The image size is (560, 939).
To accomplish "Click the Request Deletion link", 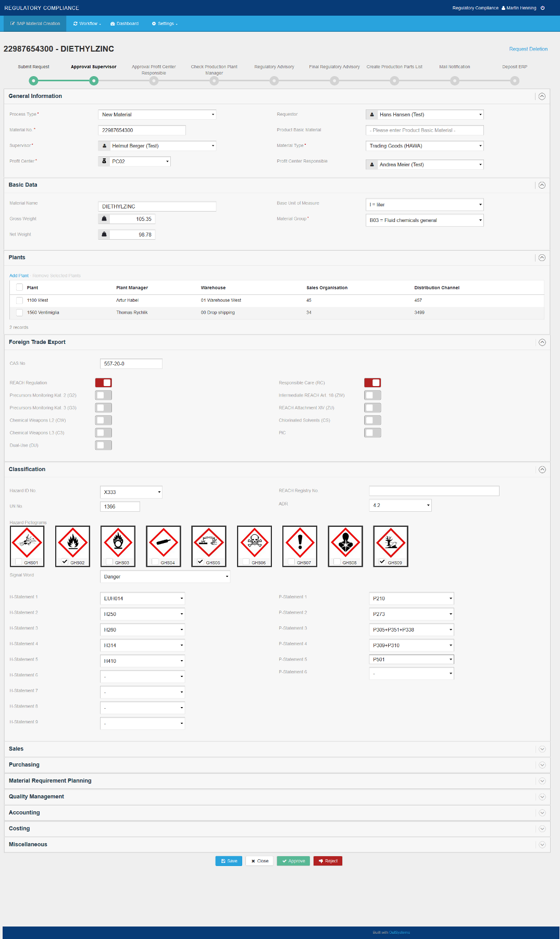I will [528, 49].
